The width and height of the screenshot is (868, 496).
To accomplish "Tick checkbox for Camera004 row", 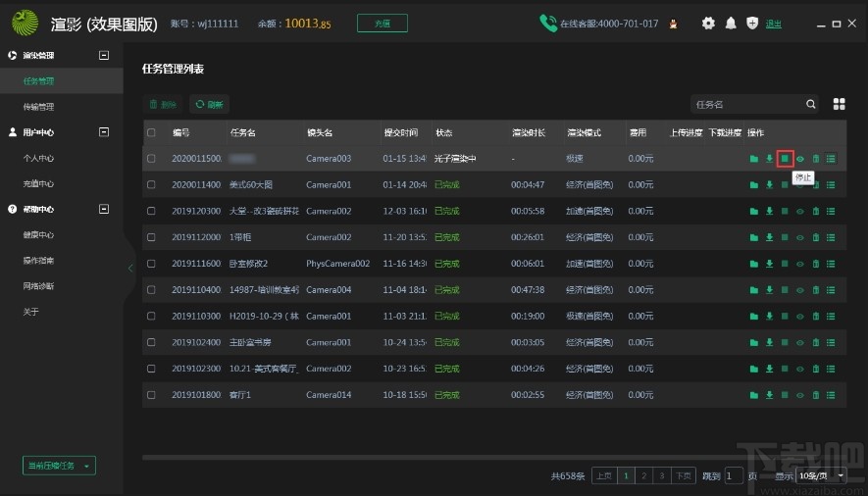I will (151, 290).
